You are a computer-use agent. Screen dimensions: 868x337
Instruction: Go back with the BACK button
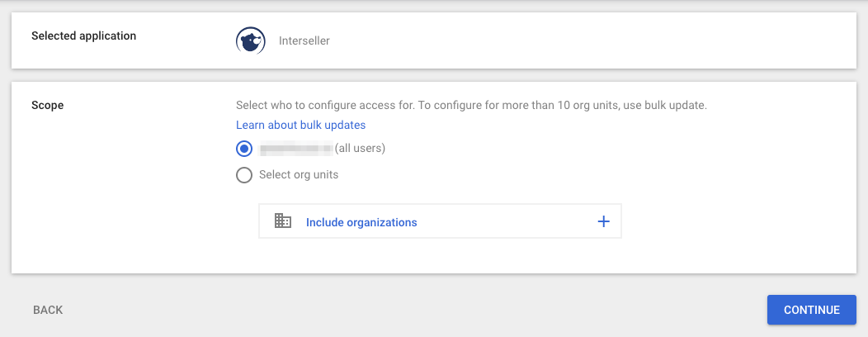pyautogui.click(x=48, y=310)
